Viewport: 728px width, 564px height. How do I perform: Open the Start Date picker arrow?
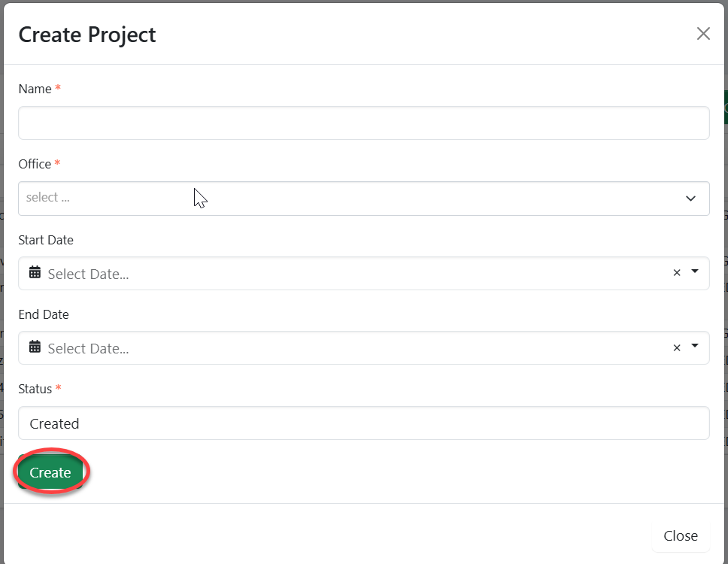(x=695, y=271)
